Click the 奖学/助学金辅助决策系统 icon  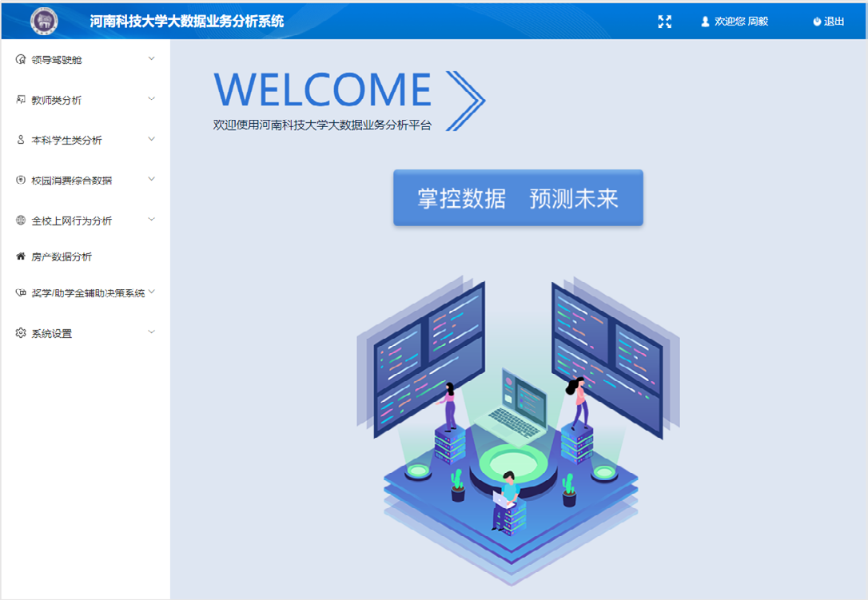[x=21, y=292]
